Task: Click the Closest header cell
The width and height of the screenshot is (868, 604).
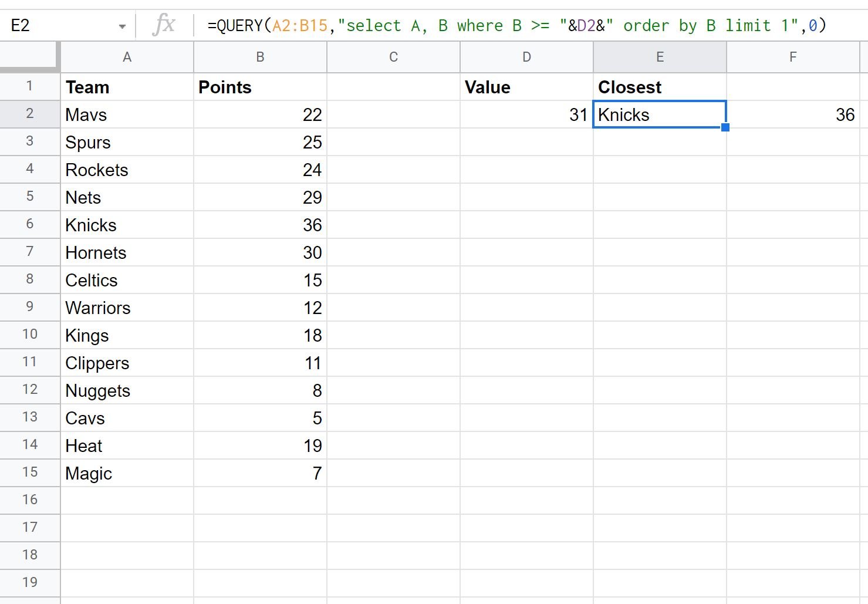Action: [x=660, y=87]
